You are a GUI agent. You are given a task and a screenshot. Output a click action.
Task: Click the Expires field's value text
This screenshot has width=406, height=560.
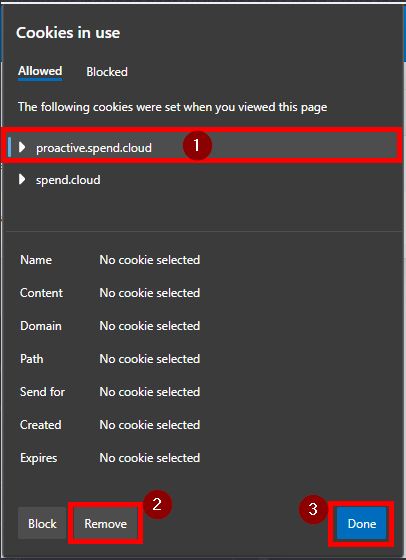tap(150, 458)
